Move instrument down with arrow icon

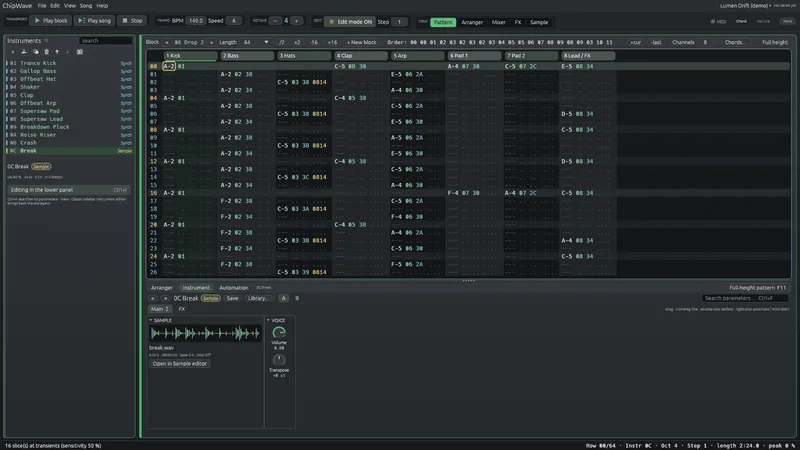tap(67, 52)
